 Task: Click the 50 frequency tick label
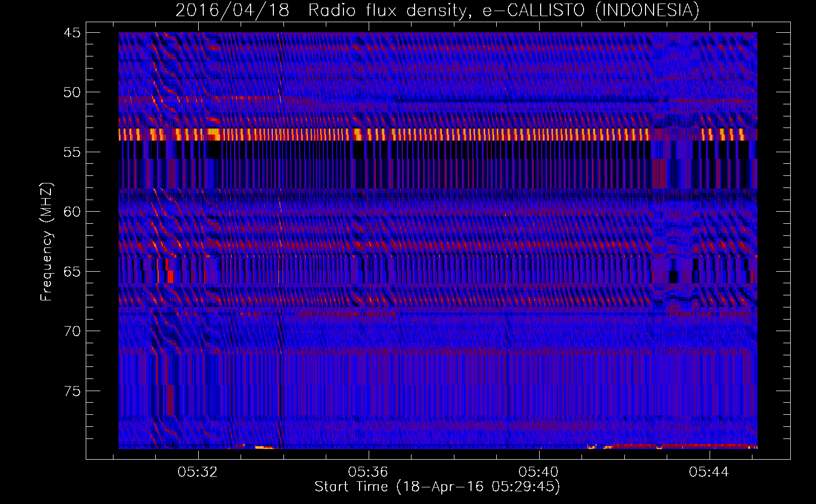tap(72, 92)
